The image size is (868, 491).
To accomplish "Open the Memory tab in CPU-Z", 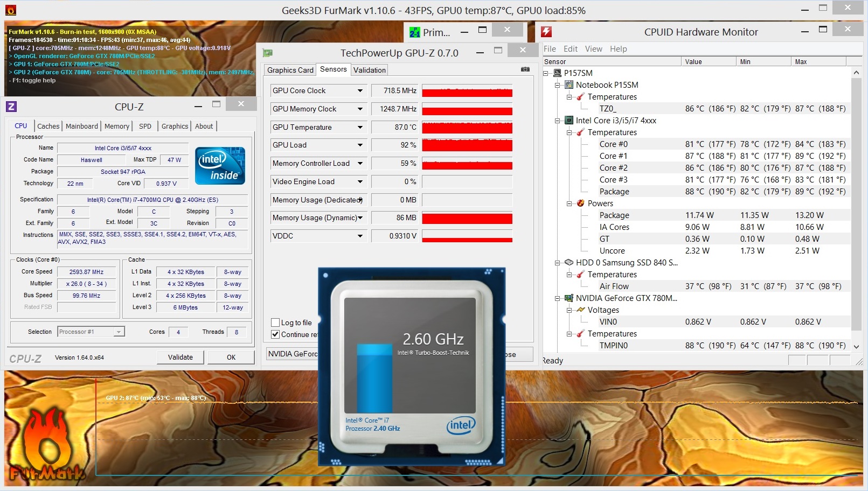I will [117, 126].
